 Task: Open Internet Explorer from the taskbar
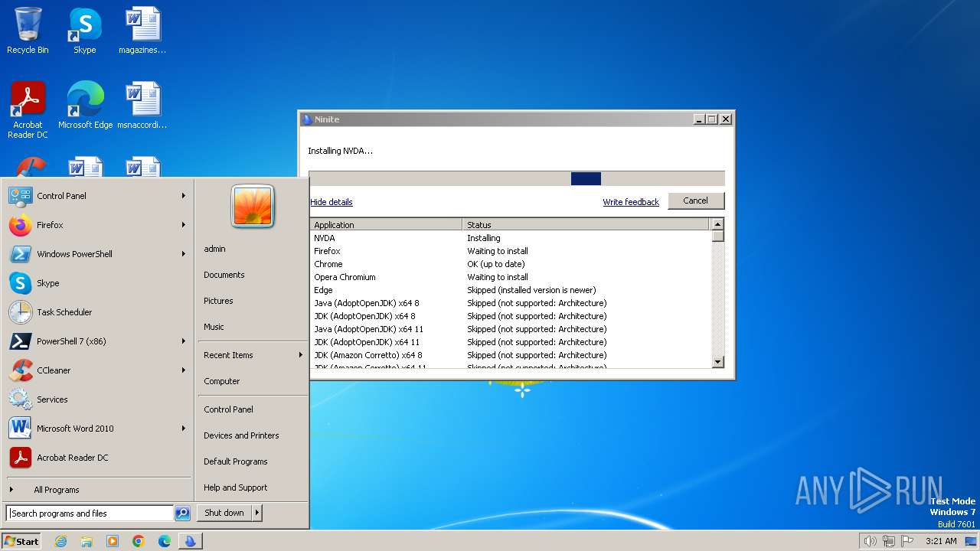[x=61, y=541]
